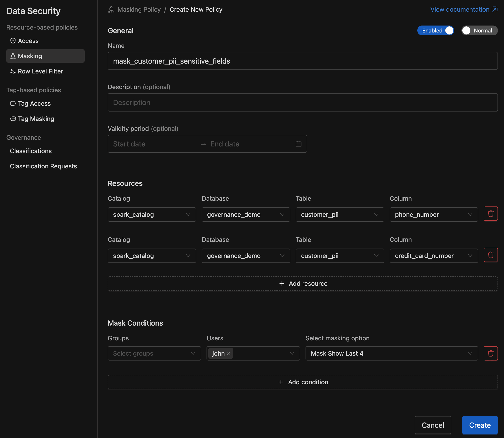Open Classification Requests page
Viewport: 504px width, 438px height.
point(43,166)
